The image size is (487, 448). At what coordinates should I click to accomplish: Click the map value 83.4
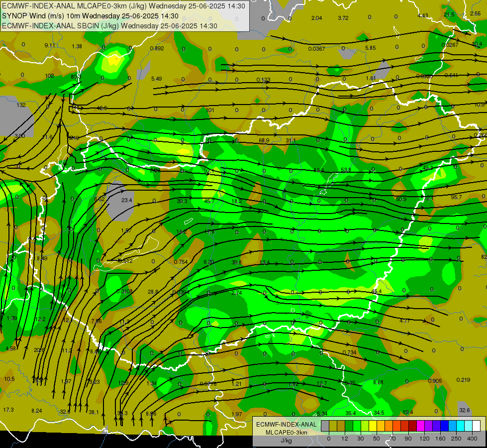pos(319,170)
